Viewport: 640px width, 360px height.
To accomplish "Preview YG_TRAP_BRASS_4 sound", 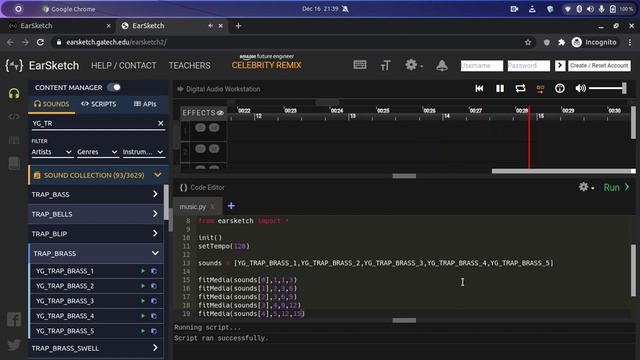I will pyautogui.click(x=143, y=316).
